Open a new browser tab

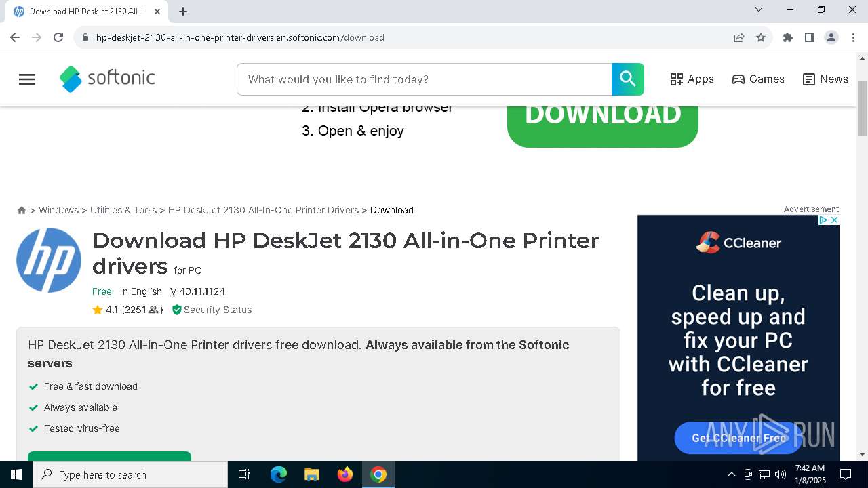(183, 12)
